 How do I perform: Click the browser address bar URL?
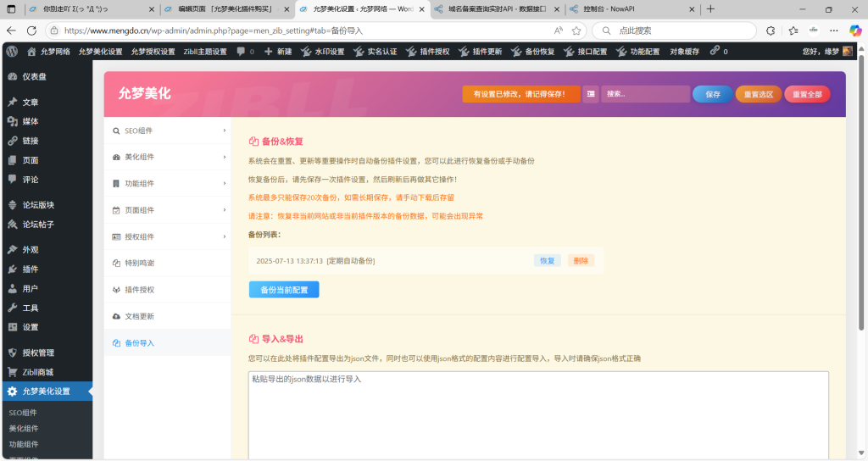tap(213, 31)
